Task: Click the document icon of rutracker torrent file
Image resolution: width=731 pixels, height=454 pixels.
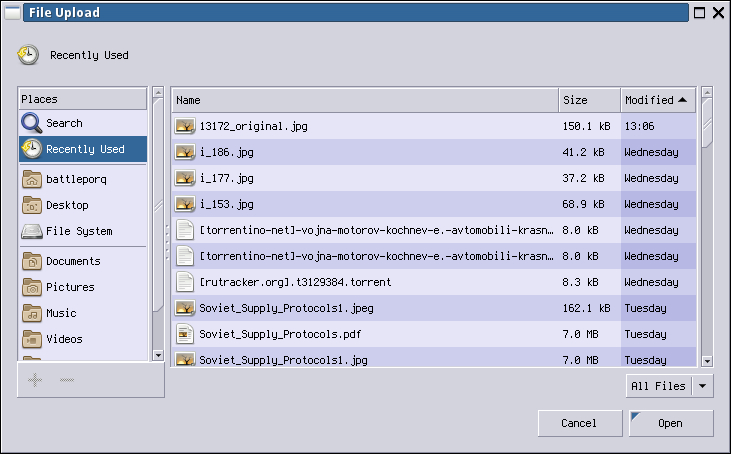Action: pos(185,282)
